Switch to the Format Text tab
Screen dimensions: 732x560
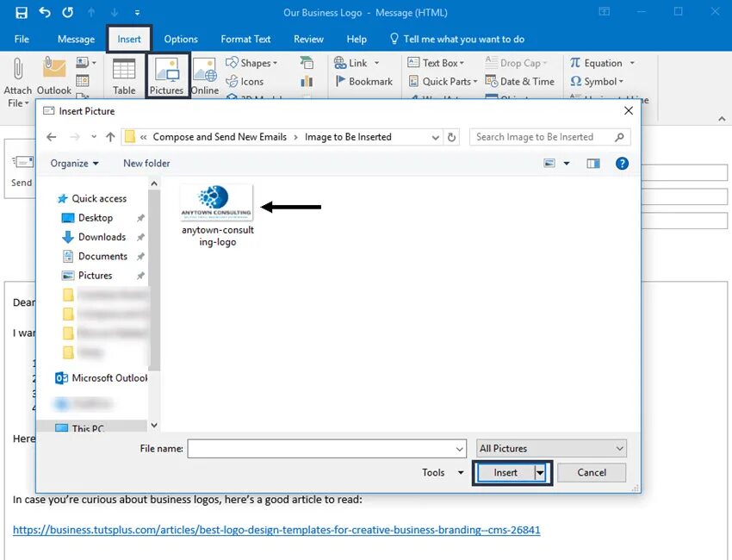(x=245, y=40)
